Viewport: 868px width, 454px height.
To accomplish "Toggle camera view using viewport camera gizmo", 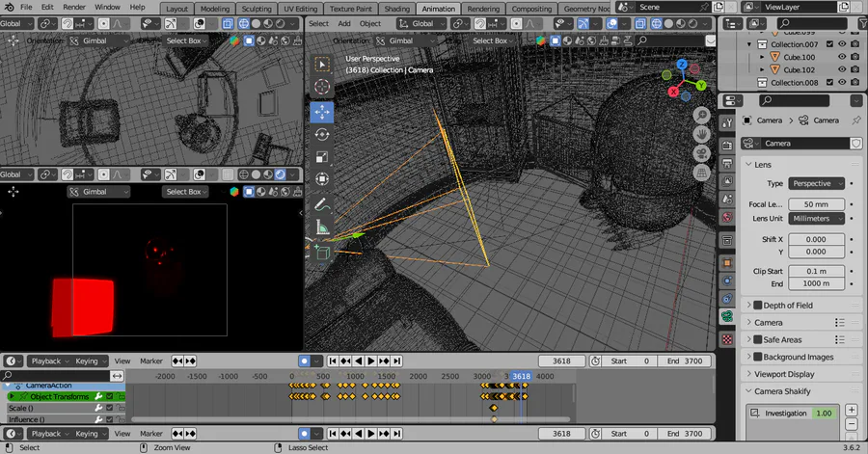I will coord(701,153).
